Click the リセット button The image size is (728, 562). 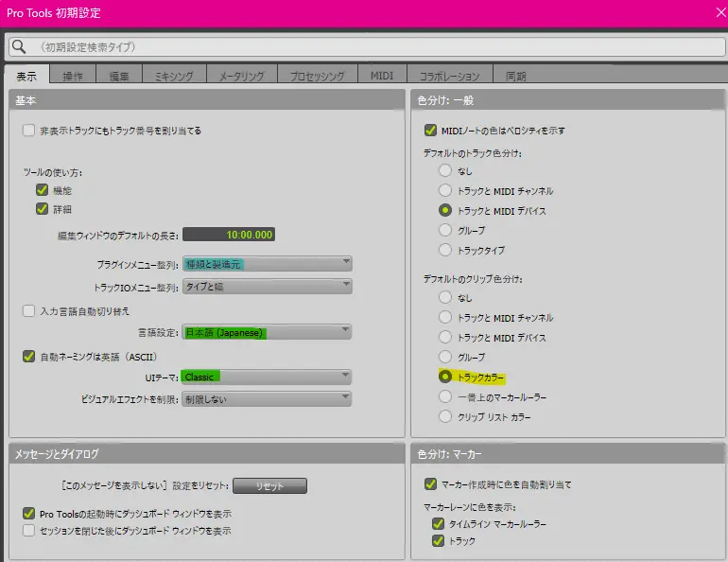[x=270, y=485]
